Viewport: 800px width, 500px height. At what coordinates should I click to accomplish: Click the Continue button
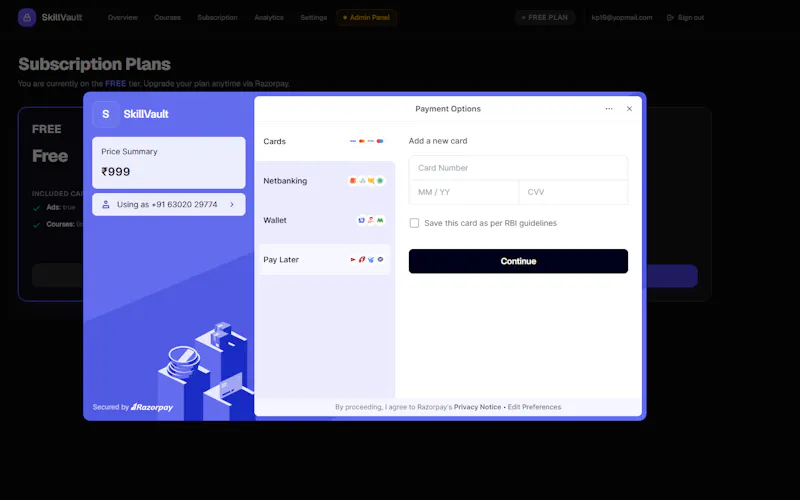click(518, 261)
